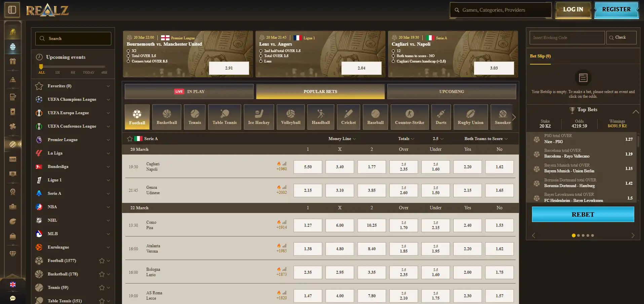The width and height of the screenshot is (644, 304).
Task: Select the Counter-Strike sport icon
Action: point(410,117)
